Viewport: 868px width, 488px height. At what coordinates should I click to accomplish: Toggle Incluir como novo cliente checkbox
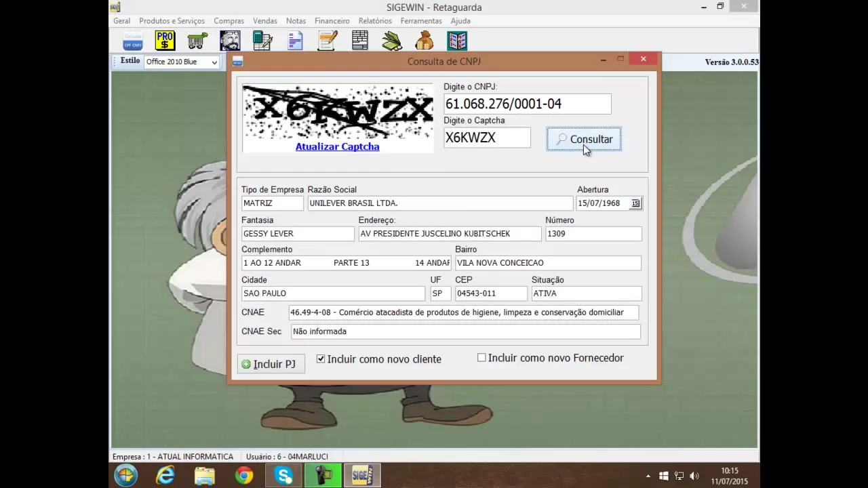pos(321,359)
